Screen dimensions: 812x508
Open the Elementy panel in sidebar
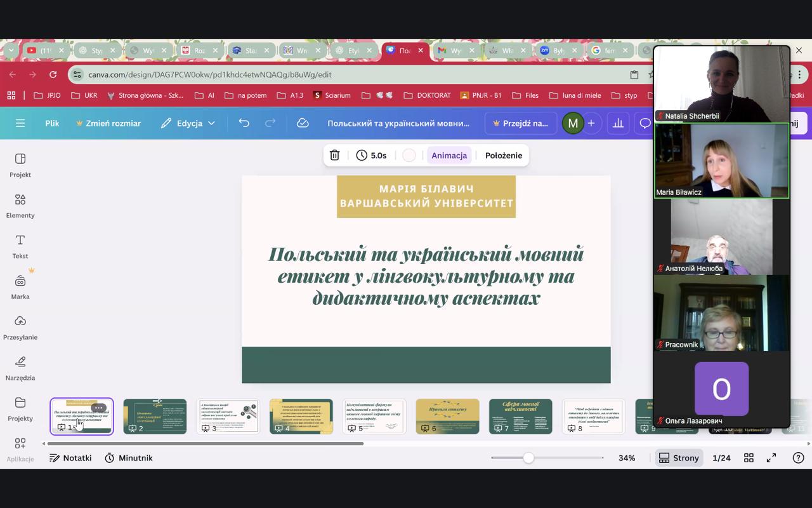(20, 206)
